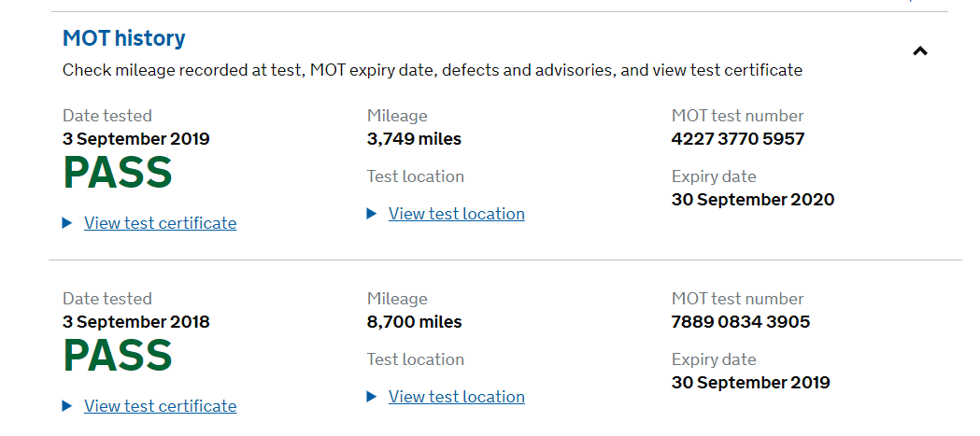Select the PASS result for the 2019 test
The width and height of the screenshot is (980, 436).
tap(118, 174)
